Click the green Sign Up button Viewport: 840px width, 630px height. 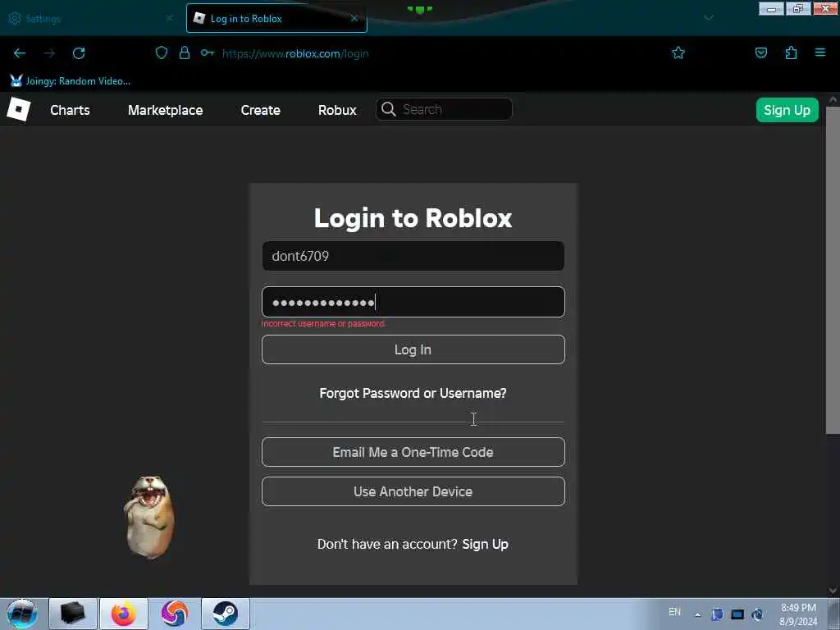tap(787, 110)
